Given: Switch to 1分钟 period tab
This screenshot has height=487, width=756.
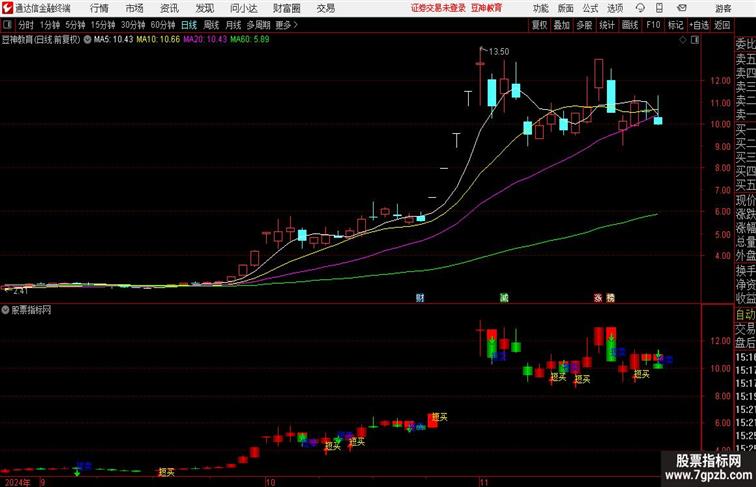Looking at the screenshot, I should [x=50, y=25].
